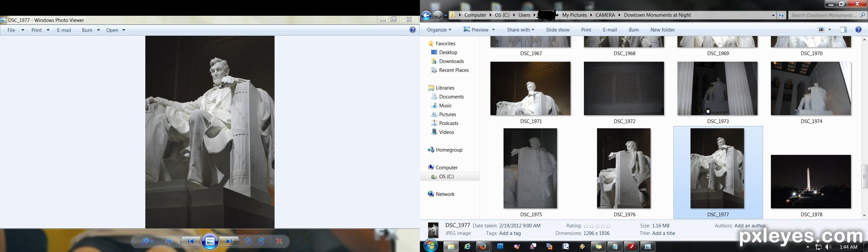Click Add a tag in details pane
This screenshot has height=252, width=868.
(x=510, y=233)
